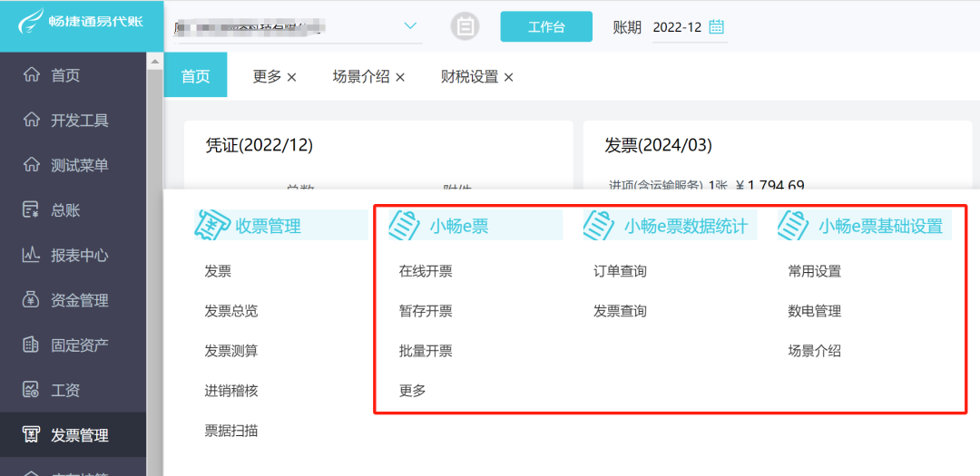
Task: Expand the company selector dropdown arrow
Action: [410, 26]
